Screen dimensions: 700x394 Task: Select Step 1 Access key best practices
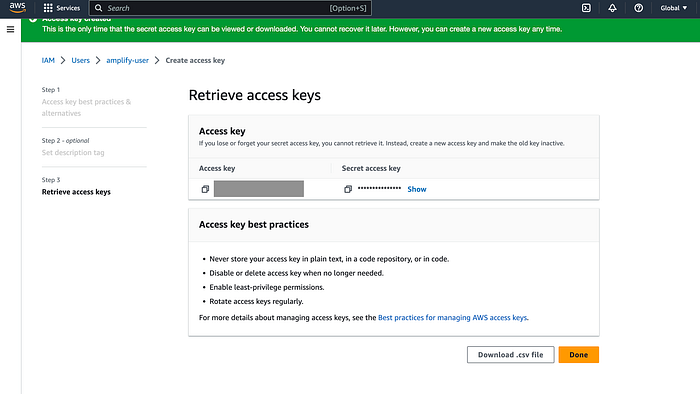86,108
